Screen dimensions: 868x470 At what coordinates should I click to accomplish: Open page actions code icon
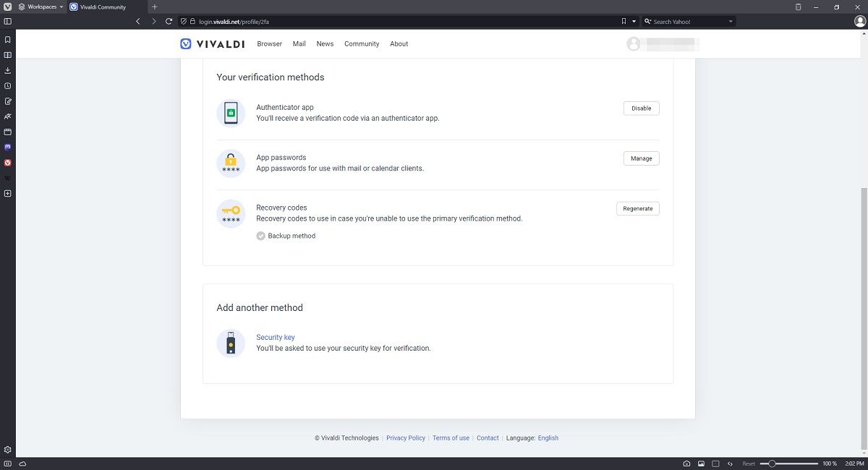pyautogui.click(x=730, y=463)
